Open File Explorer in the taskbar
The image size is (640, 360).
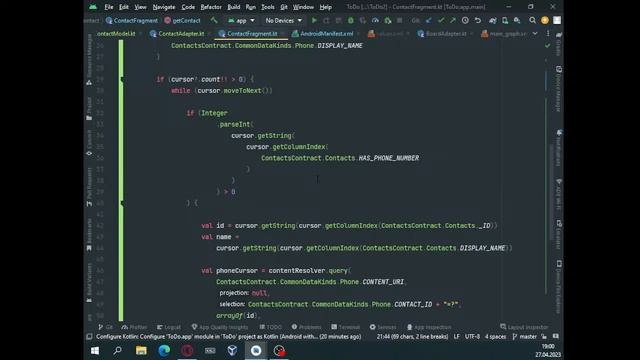tap(141, 351)
